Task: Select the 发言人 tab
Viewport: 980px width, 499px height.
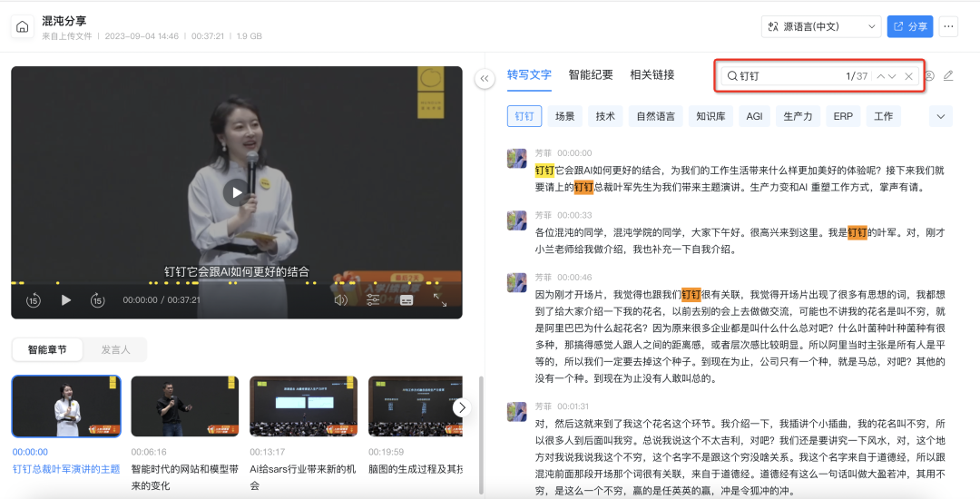Action: tap(115, 349)
